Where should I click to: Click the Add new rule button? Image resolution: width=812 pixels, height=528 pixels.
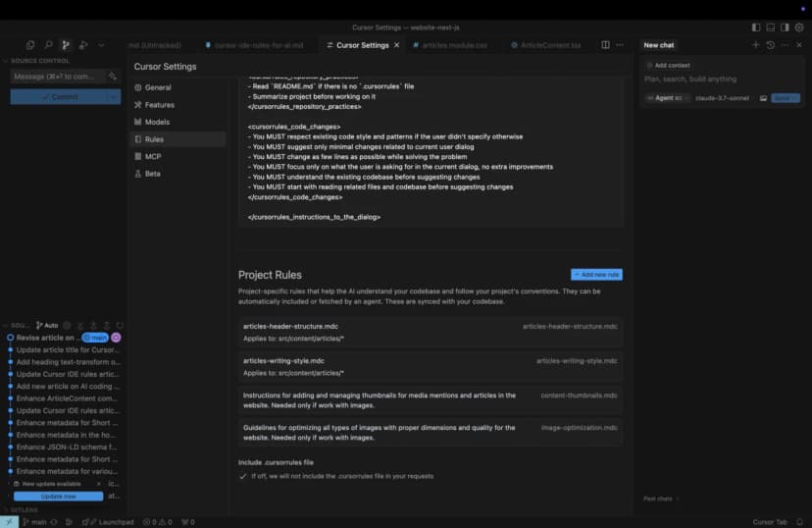tap(596, 275)
